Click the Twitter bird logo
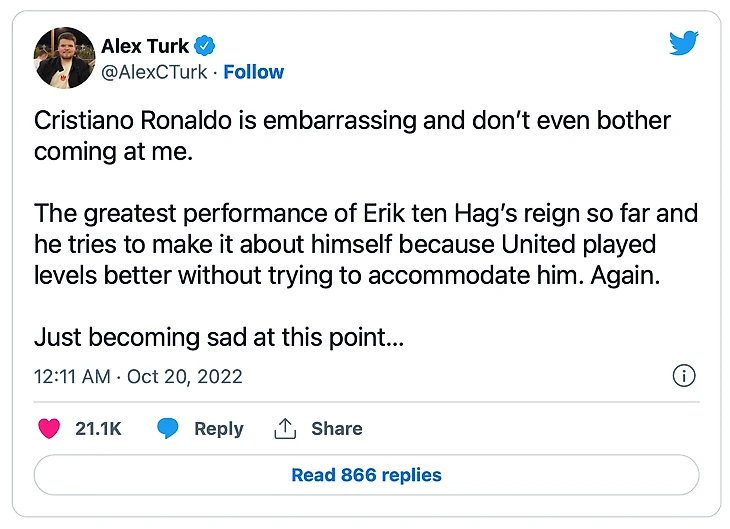 684,43
